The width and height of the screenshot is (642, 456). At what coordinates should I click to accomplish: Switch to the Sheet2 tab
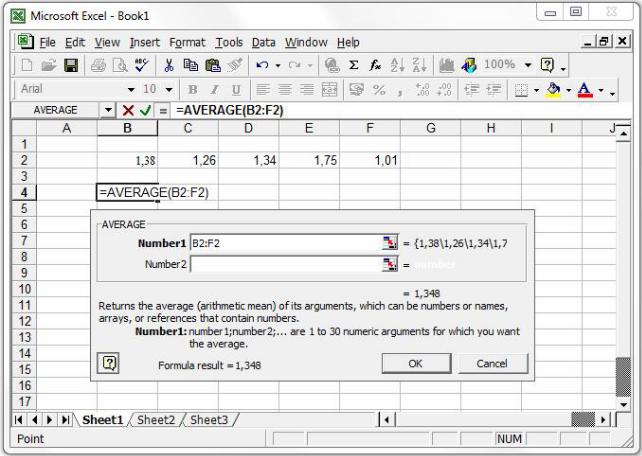click(156, 420)
